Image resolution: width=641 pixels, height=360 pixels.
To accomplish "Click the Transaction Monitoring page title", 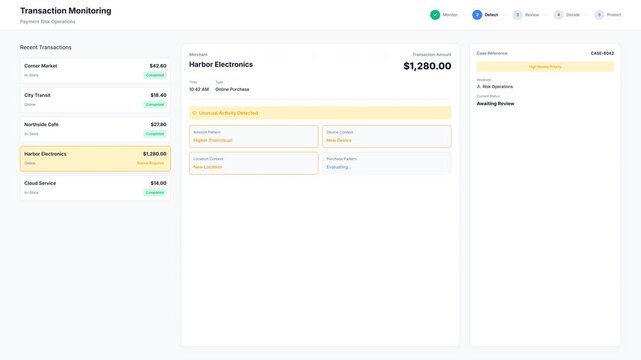I will [65, 11].
